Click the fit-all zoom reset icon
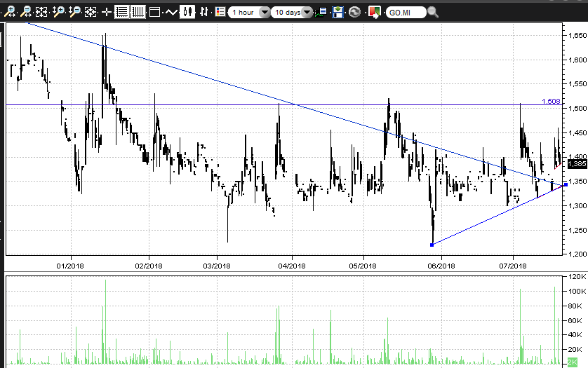Image resolution: width=588 pixels, height=368 pixels. [x=41, y=12]
